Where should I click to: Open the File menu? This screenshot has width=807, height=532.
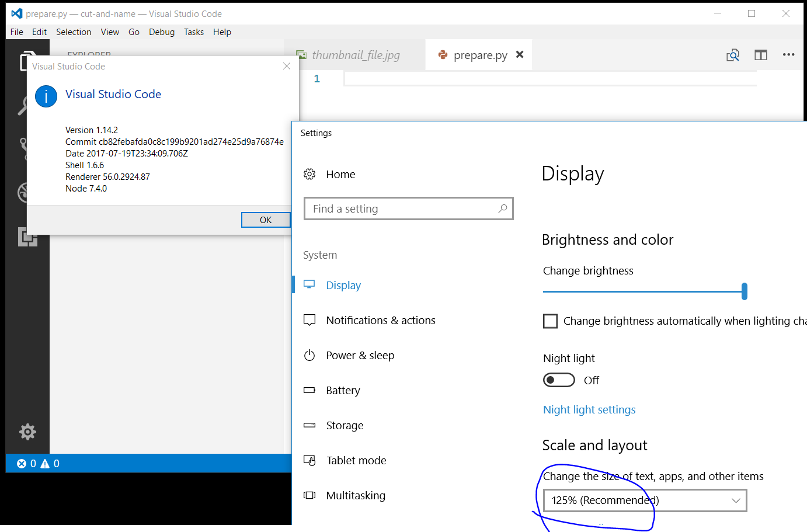[x=17, y=32]
